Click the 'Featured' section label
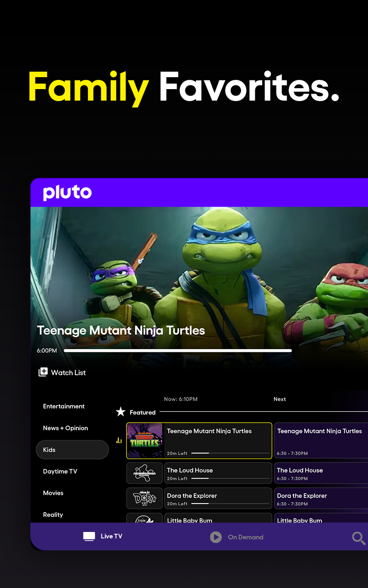The width and height of the screenshot is (368, 588). (x=143, y=412)
